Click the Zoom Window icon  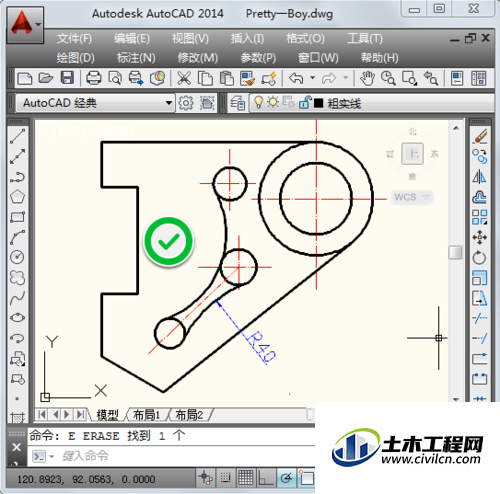[409, 79]
